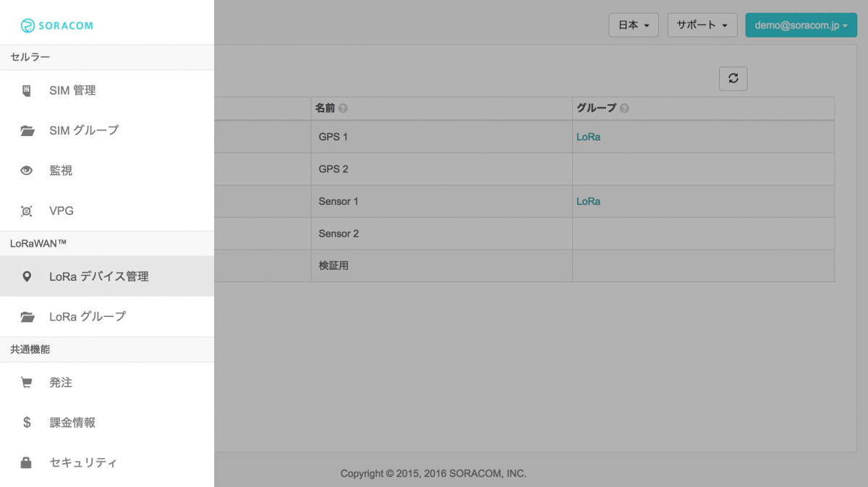
Task: Open 発注 menu item
Action: 107,383
